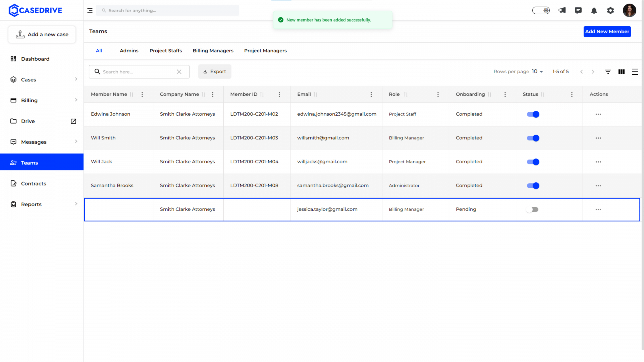Open actions menu for Samantha Brooks
The height and width of the screenshot is (362, 644).
(598, 186)
